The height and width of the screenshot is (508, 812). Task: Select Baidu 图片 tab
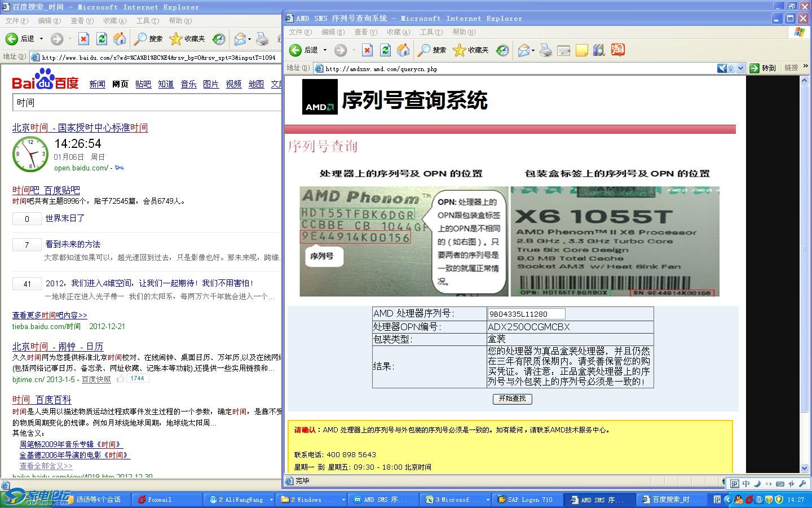[x=211, y=84]
